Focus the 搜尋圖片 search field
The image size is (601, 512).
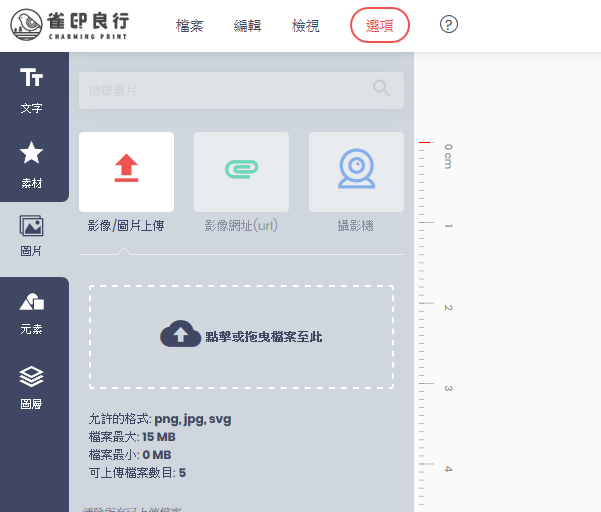(x=241, y=90)
